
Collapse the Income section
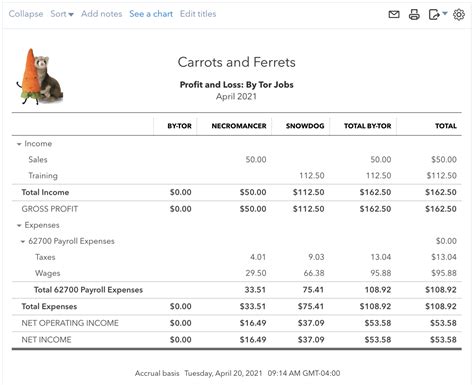(x=19, y=144)
